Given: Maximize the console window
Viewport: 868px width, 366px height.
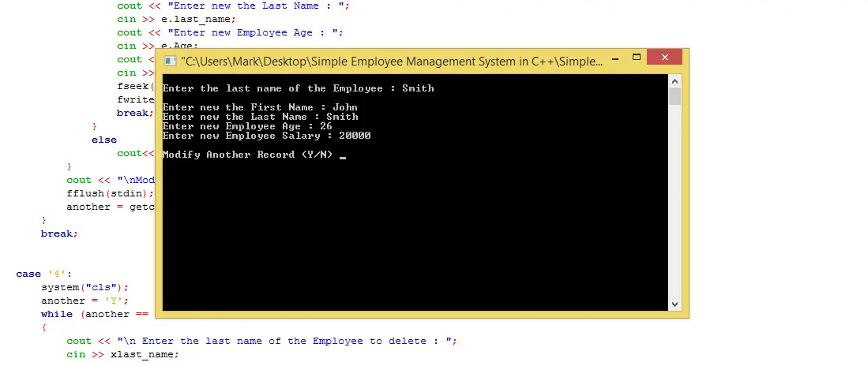Looking at the screenshot, I should point(636,59).
